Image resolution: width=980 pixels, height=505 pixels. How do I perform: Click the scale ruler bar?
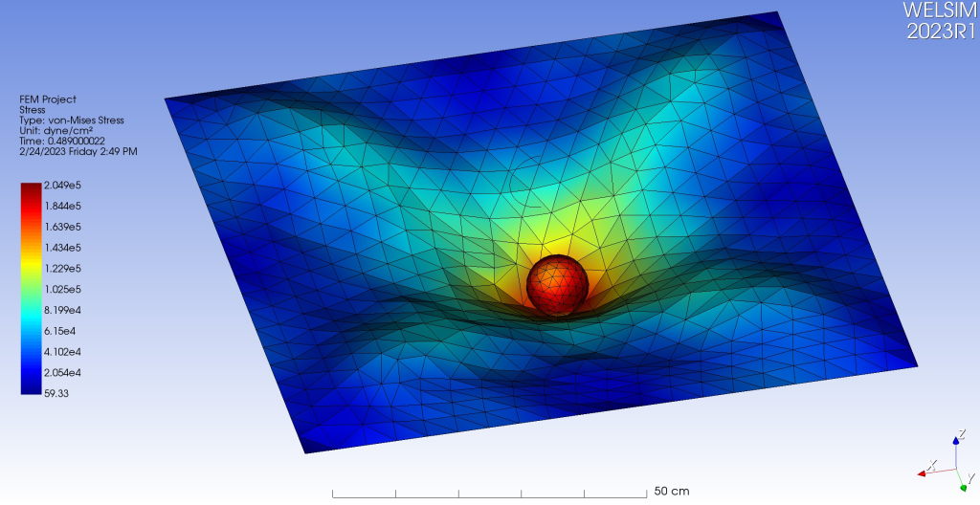[x=489, y=494]
